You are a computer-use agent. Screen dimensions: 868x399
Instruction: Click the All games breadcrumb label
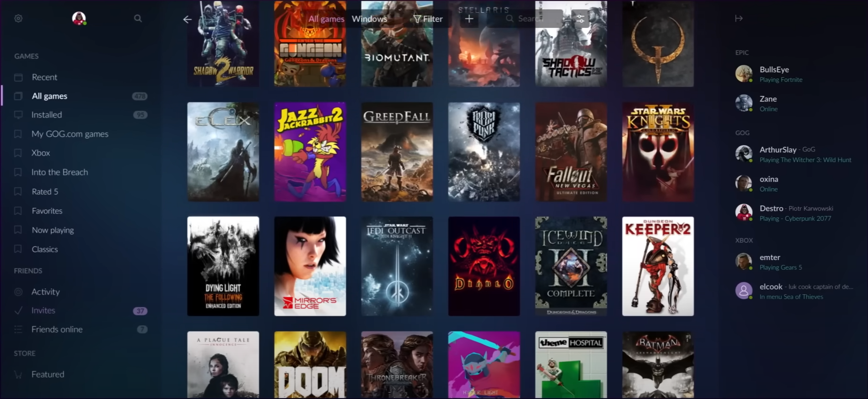(x=326, y=19)
